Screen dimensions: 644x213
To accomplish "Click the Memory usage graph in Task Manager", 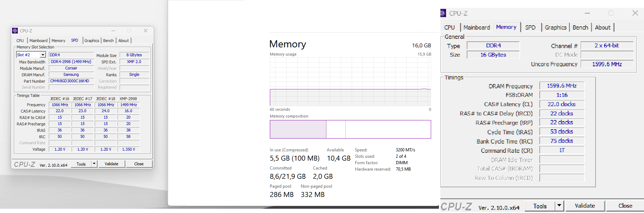I will point(350,82).
